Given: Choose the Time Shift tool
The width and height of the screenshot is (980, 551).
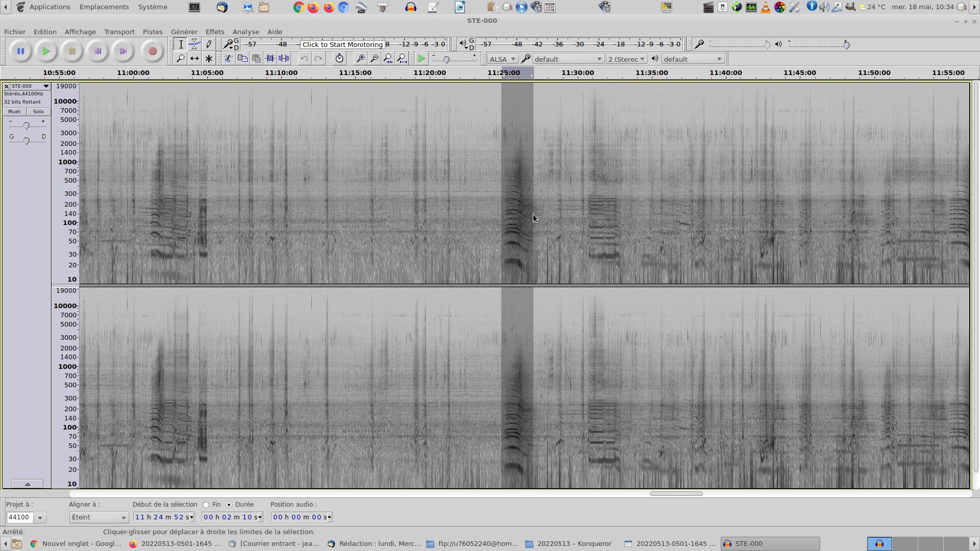Looking at the screenshot, I should 194,59.
